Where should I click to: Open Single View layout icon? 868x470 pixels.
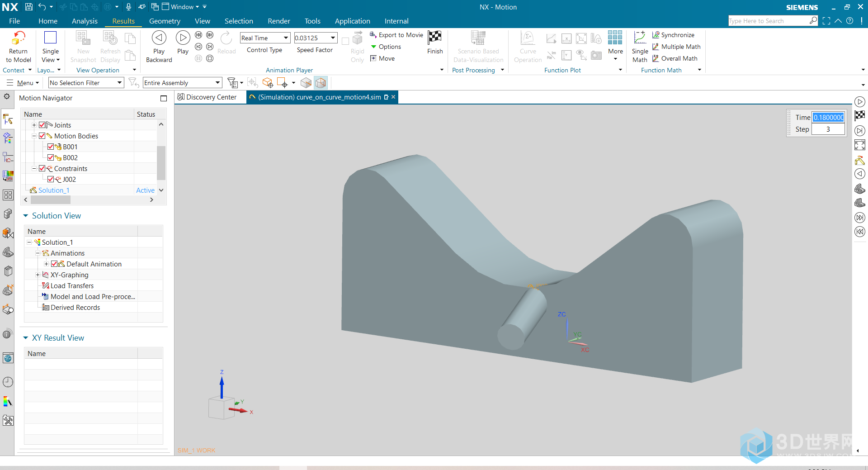50,38
